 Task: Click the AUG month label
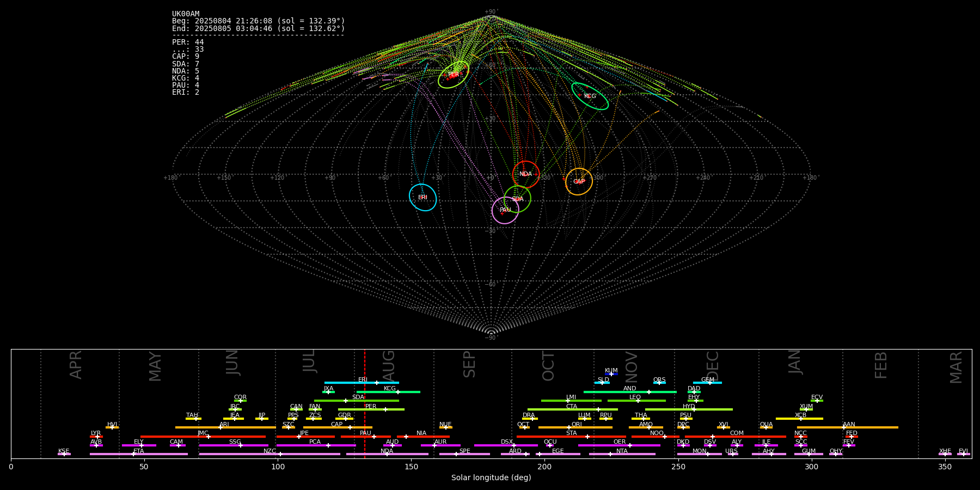coord(389,365)
